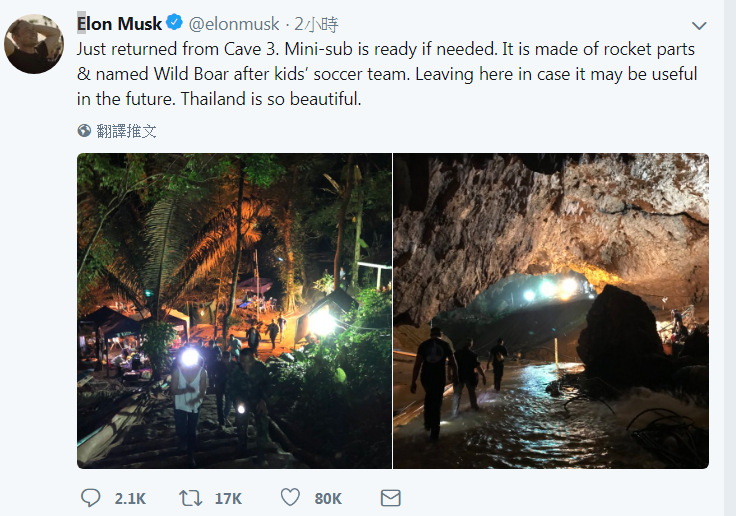Screen dimensions: 736x516
Task: Expand the tweet options chevron menu
Action: point(699,26)
